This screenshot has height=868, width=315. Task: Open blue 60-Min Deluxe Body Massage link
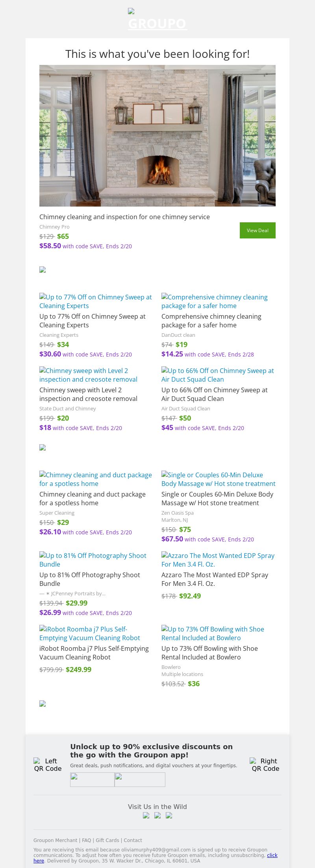(x=218, y=479)
